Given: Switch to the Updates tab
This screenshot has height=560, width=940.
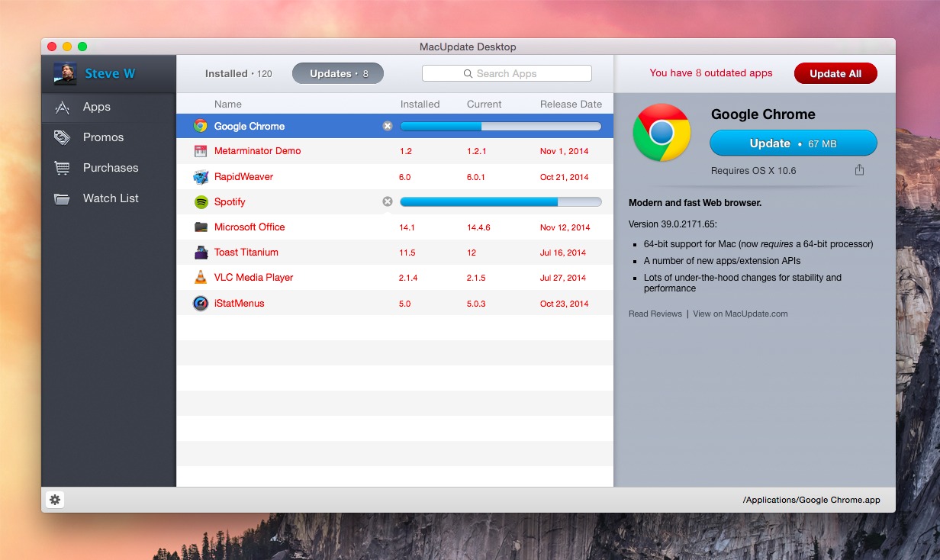Looking at the screenshot, I should pyautogui.click(x=338, y=73).
